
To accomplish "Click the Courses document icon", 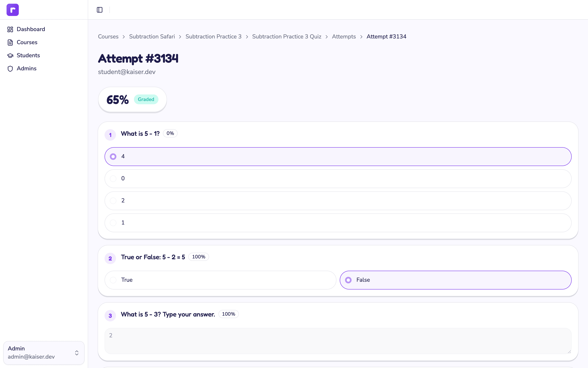I will [x=10, y=42].
